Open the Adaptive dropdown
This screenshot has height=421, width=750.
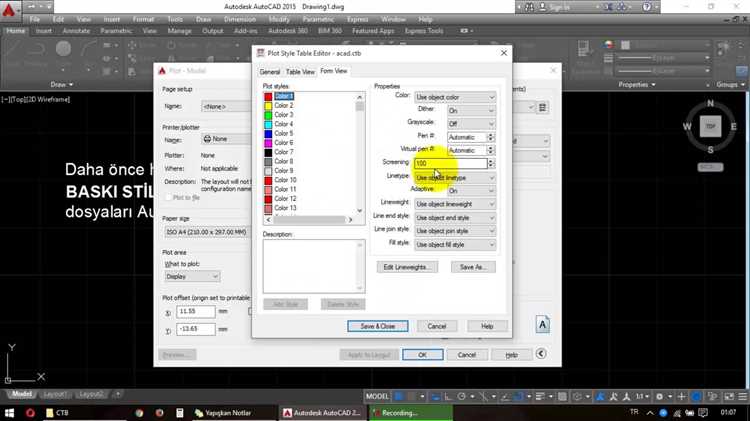471,190
